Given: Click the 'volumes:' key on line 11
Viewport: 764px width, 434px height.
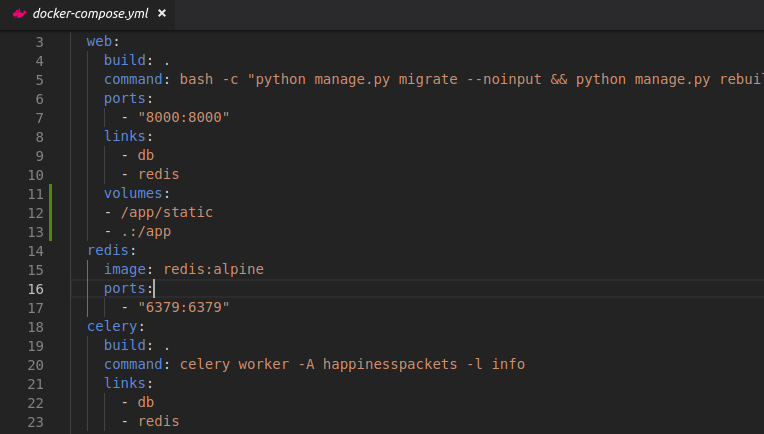Looking at the screenshot, I should coord(137,193).
